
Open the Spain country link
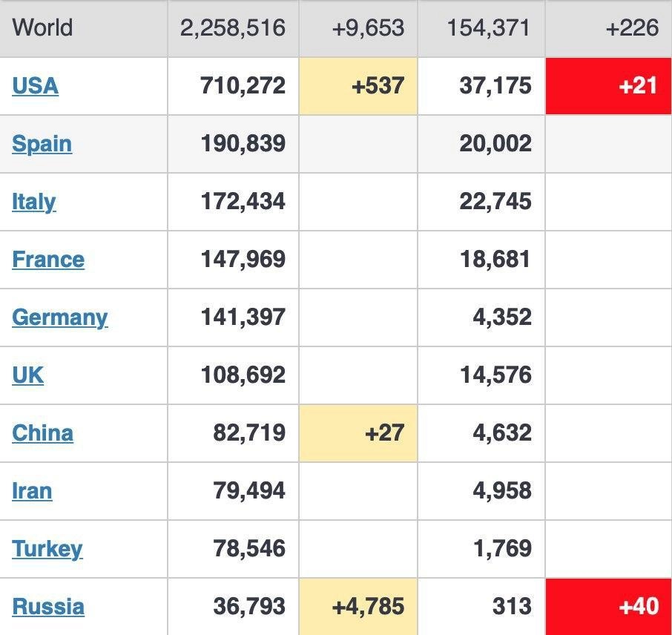pyautogui.click(x=42, y=144)
